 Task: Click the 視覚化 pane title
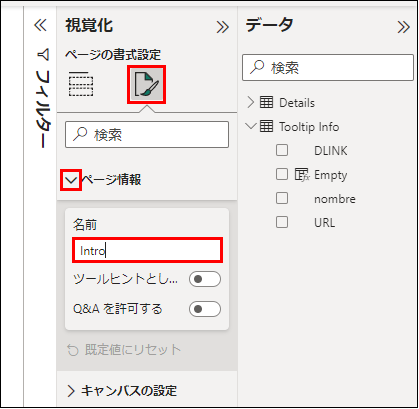pyautogui.click(x=89, y=25)
